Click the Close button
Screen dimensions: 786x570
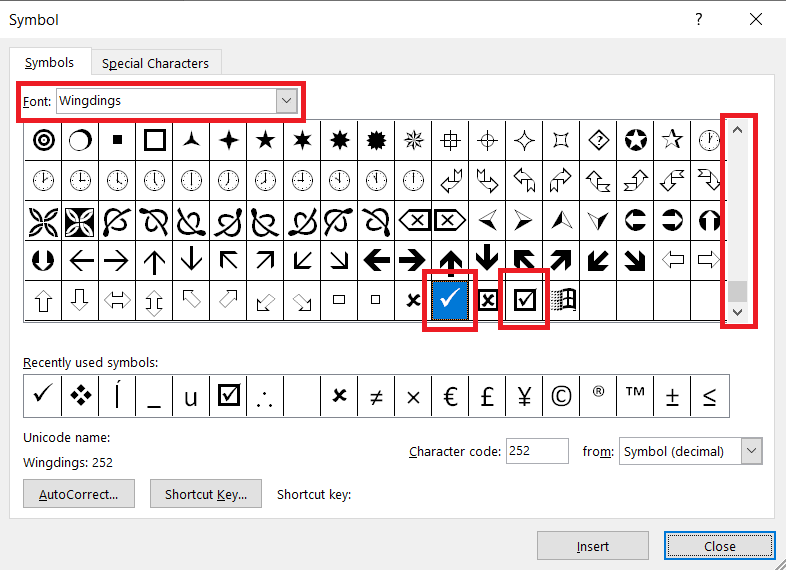[720, 546]
